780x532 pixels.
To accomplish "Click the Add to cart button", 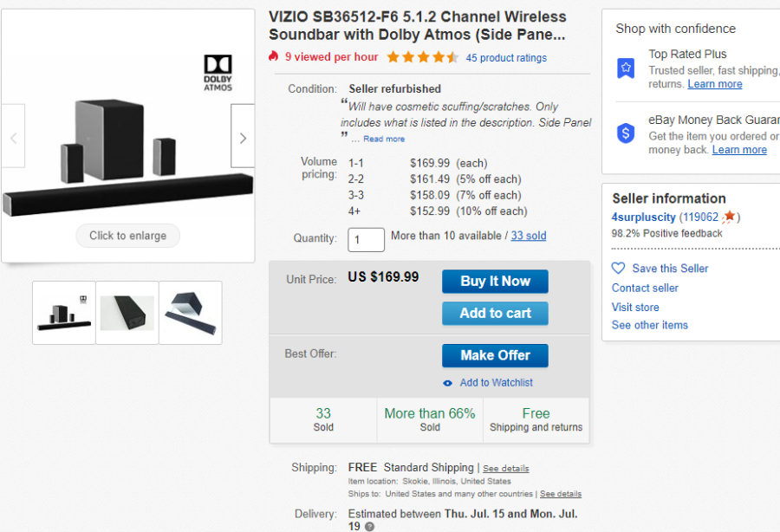I will click(495, 314).
